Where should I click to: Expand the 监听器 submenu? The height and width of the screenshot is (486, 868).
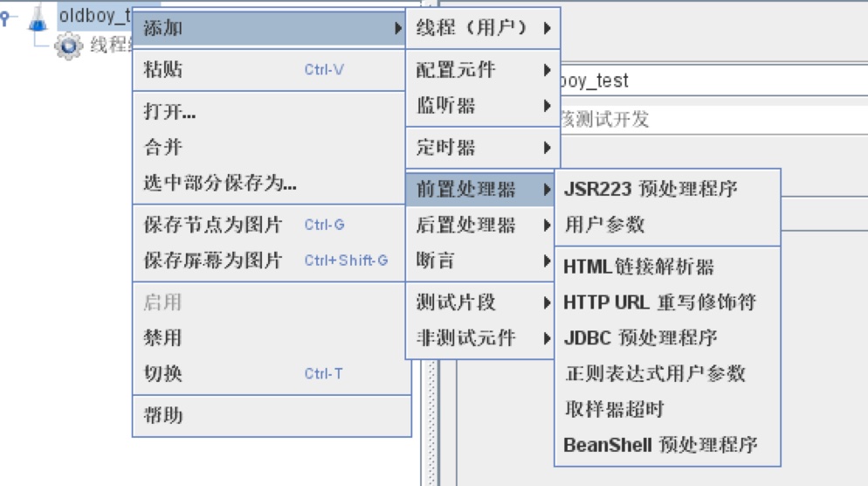482,106
